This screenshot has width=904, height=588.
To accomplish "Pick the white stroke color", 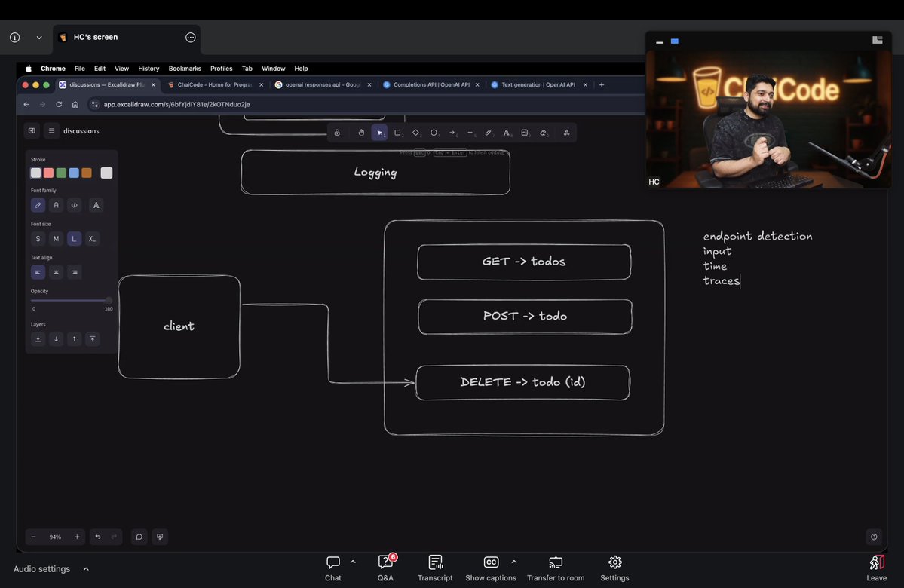I will (35, 173).
